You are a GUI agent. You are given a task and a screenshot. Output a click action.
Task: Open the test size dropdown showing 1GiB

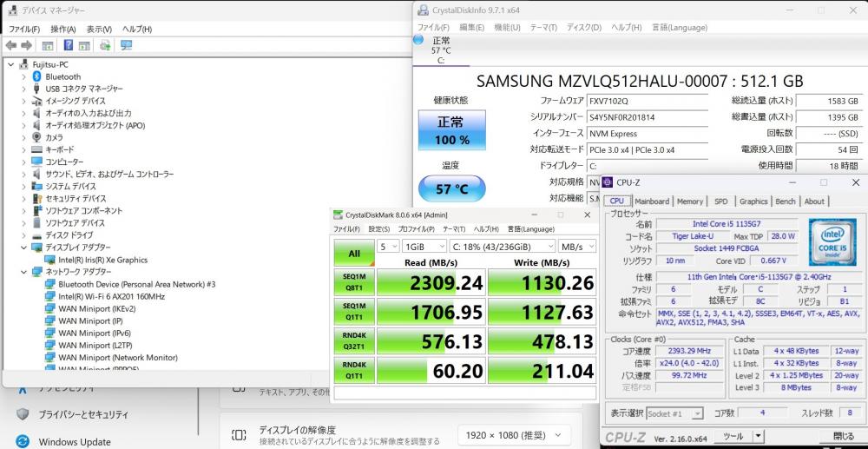click(x=424, y=247)
